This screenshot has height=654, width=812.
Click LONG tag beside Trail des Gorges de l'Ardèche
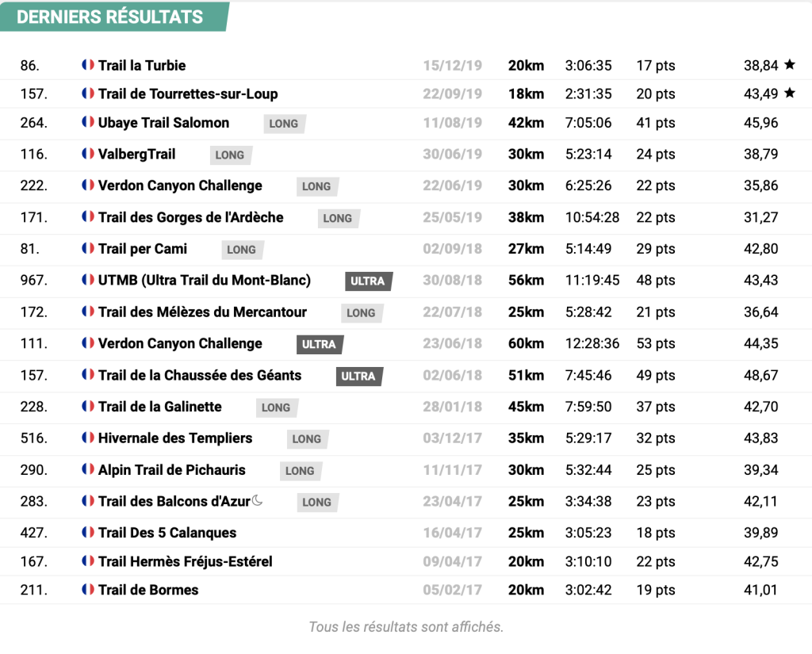pyautogui.click(x=338, y=218)
